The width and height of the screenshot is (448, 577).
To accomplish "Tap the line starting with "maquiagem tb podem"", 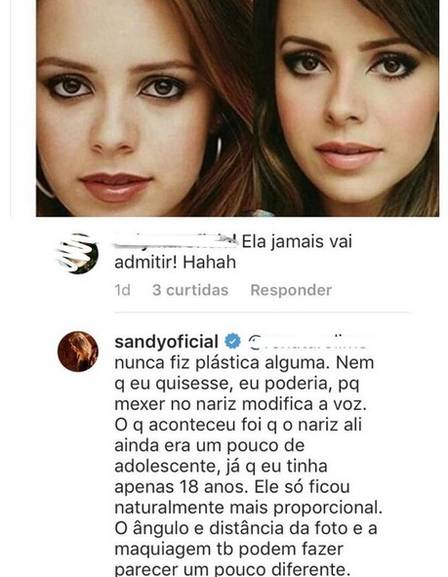I will (x=229, y=549).
